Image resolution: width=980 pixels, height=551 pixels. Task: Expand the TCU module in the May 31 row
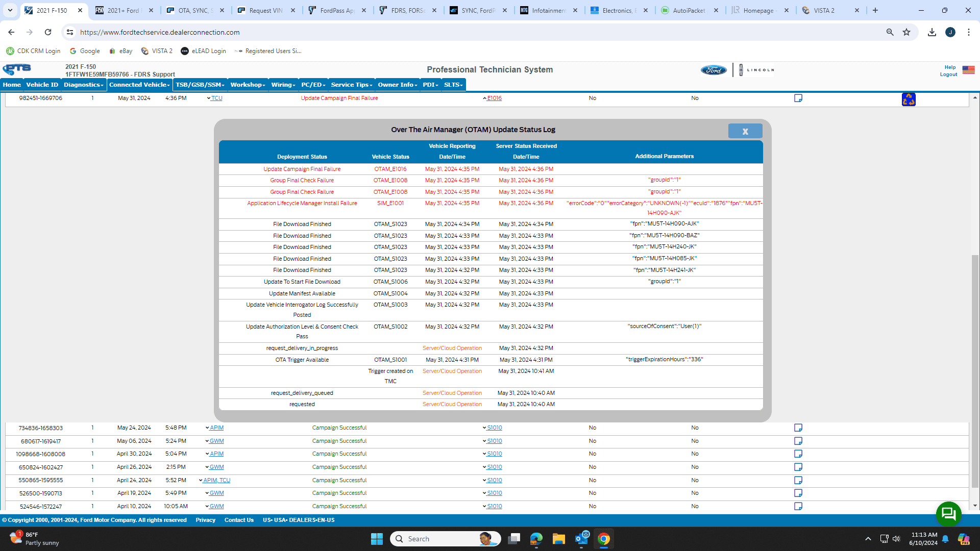pyautogui.click(x=216, y=98)
